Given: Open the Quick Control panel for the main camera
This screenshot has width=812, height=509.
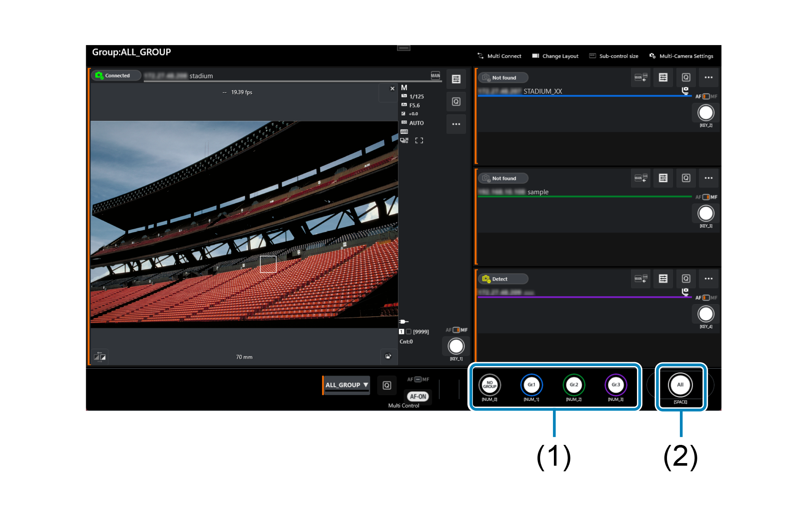Looking at the screenshot, I should coord(456,101).
